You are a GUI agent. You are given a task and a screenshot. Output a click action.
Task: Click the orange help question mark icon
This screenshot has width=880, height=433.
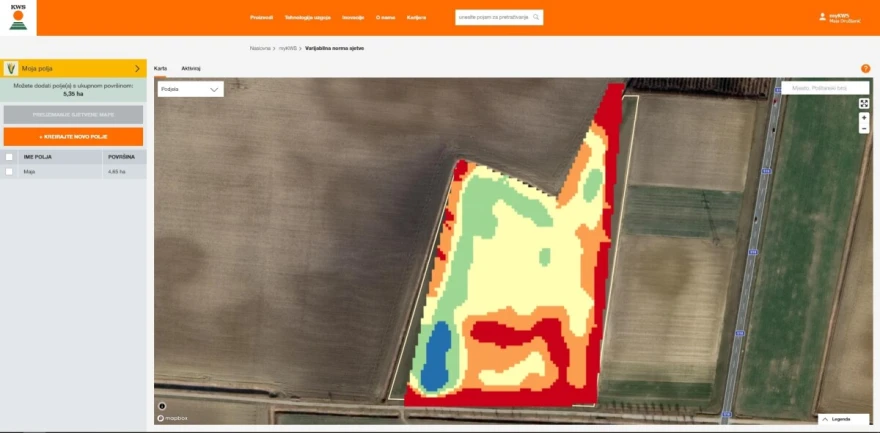pos(865,68)
